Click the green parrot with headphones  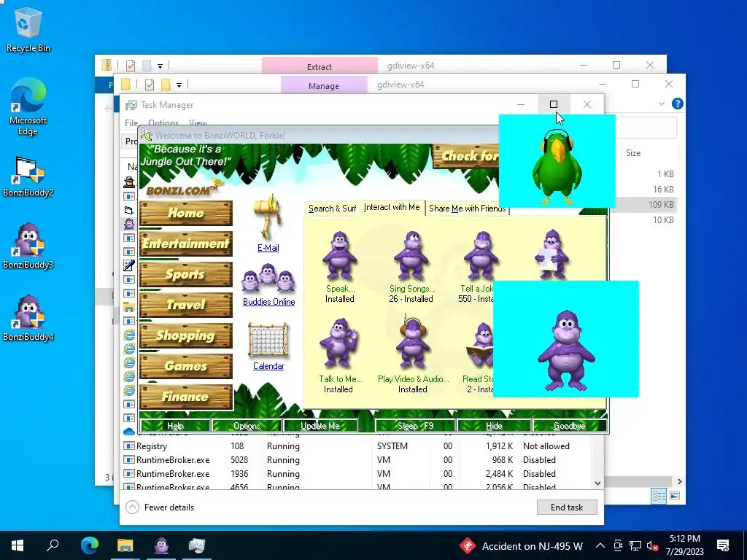(x=557, y=167)
